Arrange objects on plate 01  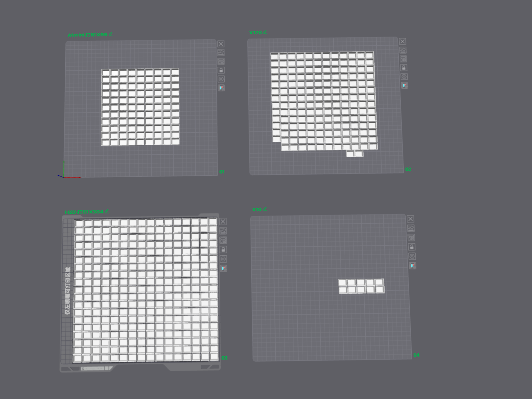click(x=221, y=61)
